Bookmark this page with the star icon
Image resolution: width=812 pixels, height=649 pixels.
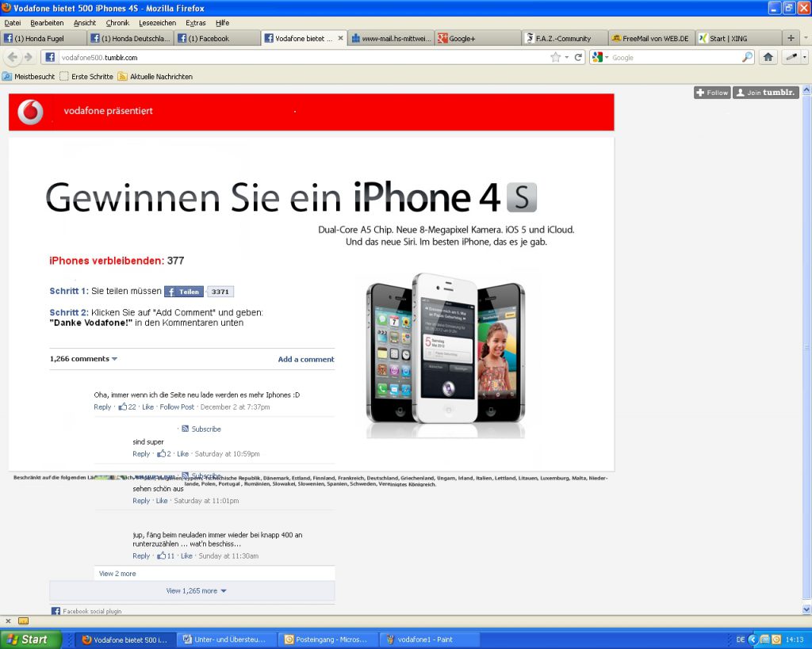click(x=556, y=57)
